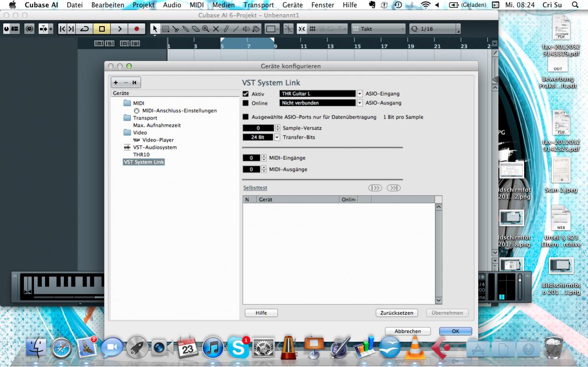Open the Medien menu
This screenshot has width=588, height=367.
pos(223,5)
